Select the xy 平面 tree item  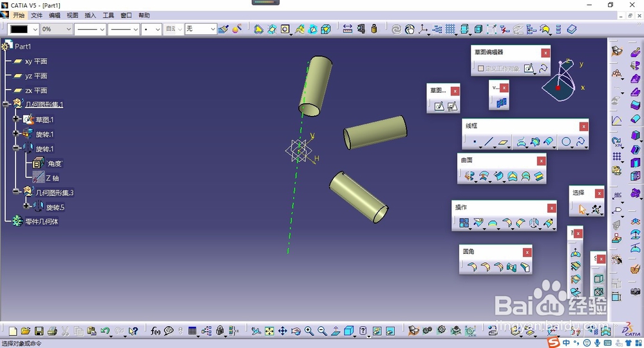36,61
